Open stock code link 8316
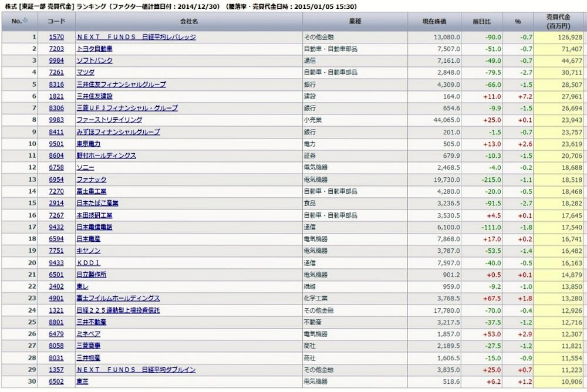Screen dimensions: 587x392 click(56, 85)
